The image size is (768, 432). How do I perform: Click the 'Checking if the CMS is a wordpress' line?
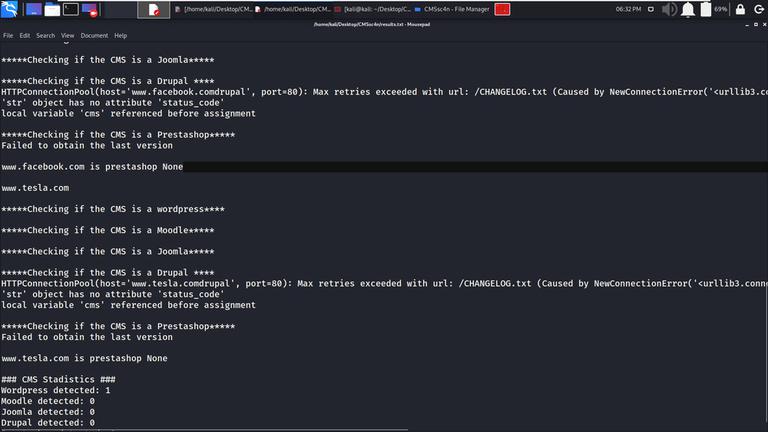113,209
